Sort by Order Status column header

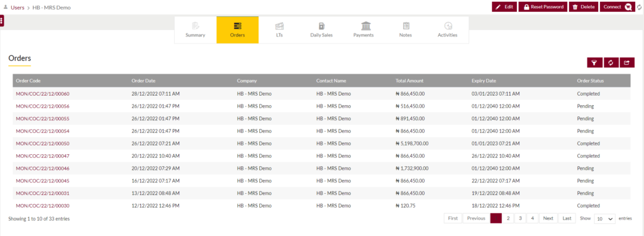point(590,81)
